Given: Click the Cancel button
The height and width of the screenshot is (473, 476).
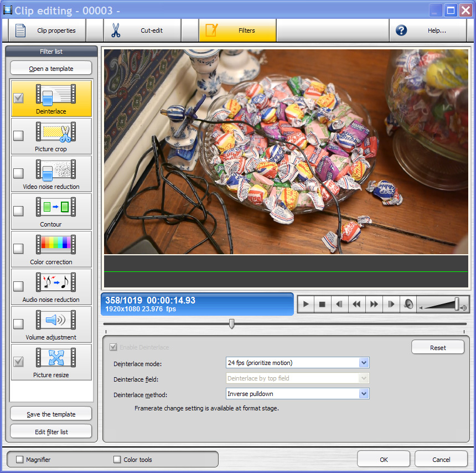Looking at the screenshot, I should (441, 459).
